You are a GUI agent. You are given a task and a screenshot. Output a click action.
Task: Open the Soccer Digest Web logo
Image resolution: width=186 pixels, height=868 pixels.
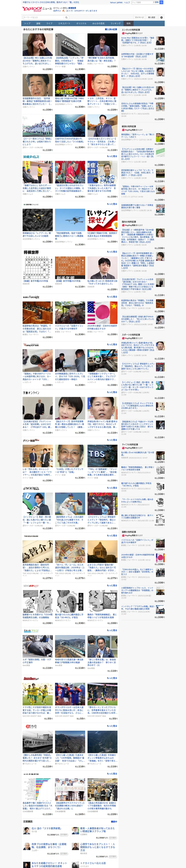click(31, 678)
